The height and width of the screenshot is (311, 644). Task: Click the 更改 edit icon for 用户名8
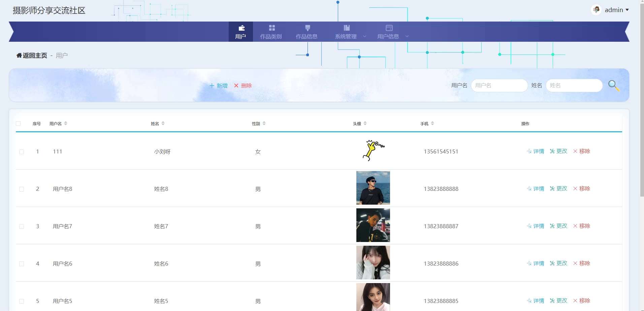click(x=552, y=188)
